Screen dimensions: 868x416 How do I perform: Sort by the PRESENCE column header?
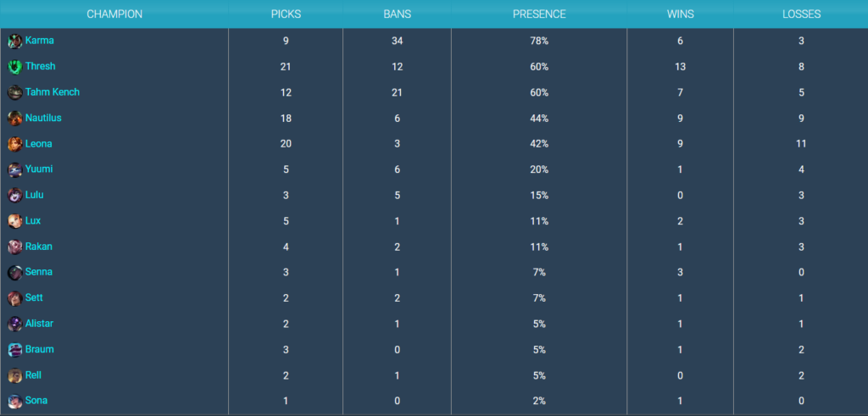pyautogui.click(x=539, y=14)
